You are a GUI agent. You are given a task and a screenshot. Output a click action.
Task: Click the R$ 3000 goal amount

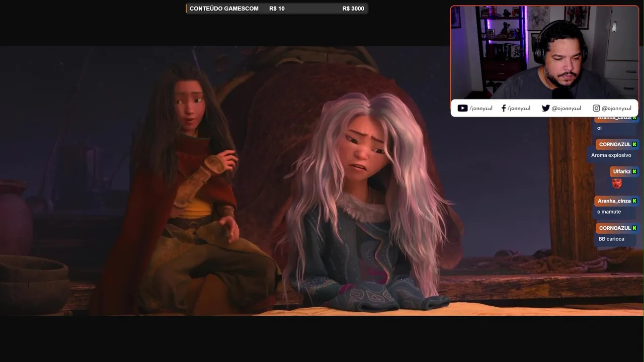(x=353, y=9)
